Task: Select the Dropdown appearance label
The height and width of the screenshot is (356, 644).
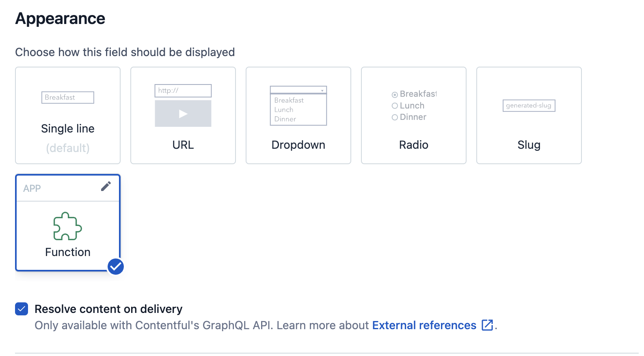Action: point(298,145)
